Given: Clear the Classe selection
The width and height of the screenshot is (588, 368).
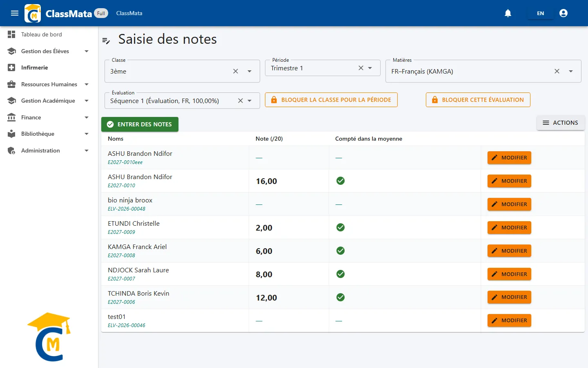Looking at the screenshot, I should [x=236, y=71].
